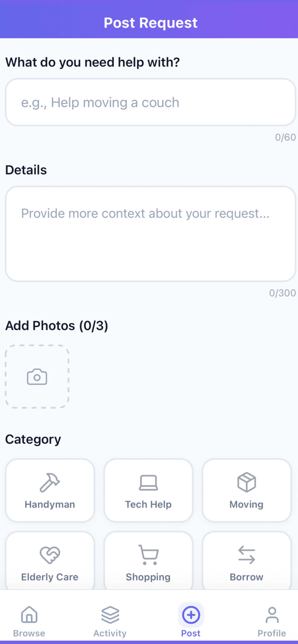
Task: Select the Borrow arrows icon
Action: (x=246, y=555)
